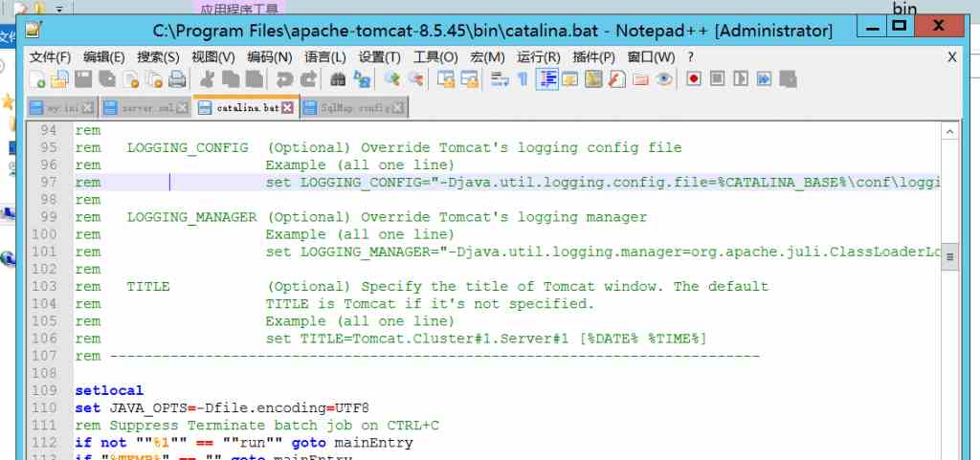The height and width of the screenshot is (460, 980).
Task: Open Find using the binoculars icon
Action: pos(338,79)
